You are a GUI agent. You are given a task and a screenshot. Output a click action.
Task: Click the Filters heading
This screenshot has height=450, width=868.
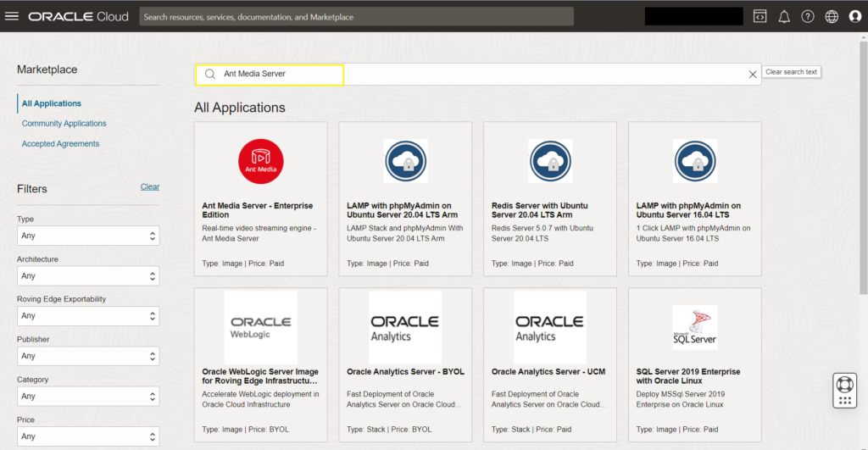click(x=32, y=189)
